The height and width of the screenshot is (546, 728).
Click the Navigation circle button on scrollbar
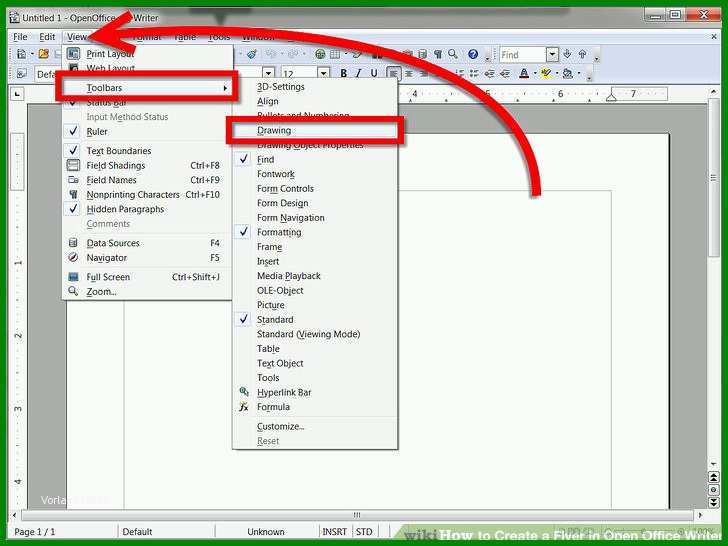pyautogui.click(x=714, y=490)
